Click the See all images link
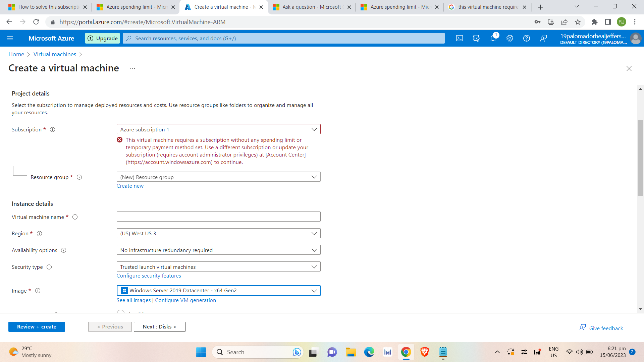The width and height of the screenshot is (644, 362). click(133, 300)
